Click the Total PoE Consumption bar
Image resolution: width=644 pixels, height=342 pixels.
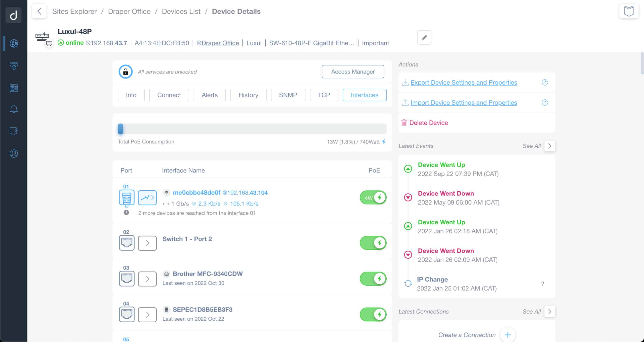click(252, 129)
